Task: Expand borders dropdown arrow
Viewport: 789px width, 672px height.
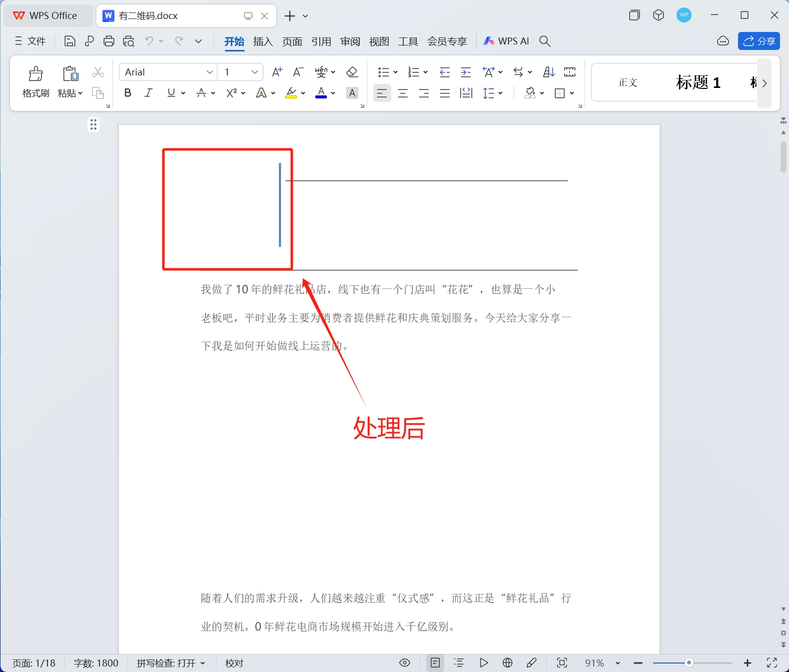Action: (x=572, y=93)
